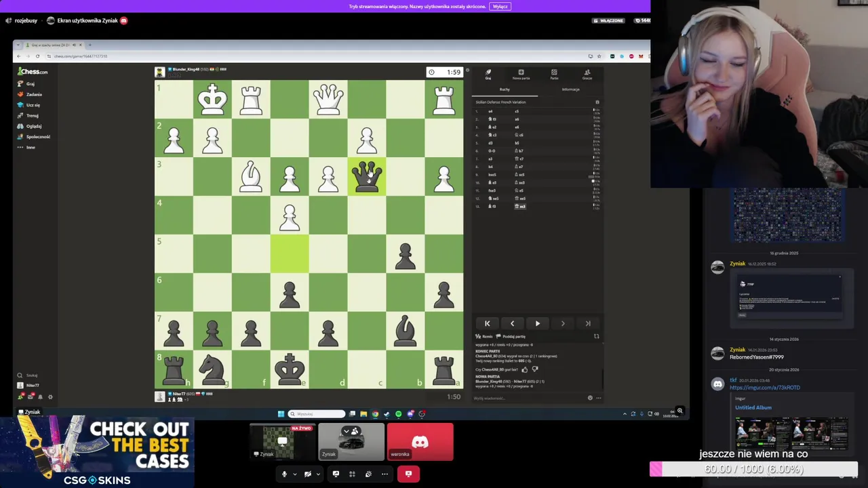The height and width of the screenshot is (488, 868).
Task: Give thumbs down for Chess4All_80 fair play
Action: click(x=534, y=369)
